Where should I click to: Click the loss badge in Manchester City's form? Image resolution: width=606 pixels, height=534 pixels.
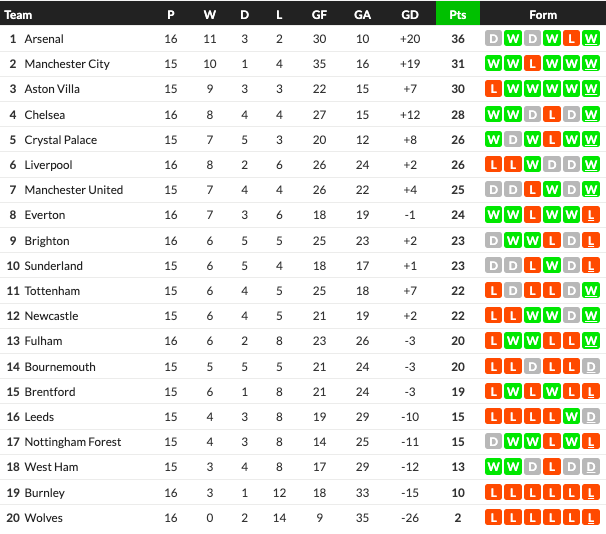coord(532,64)
